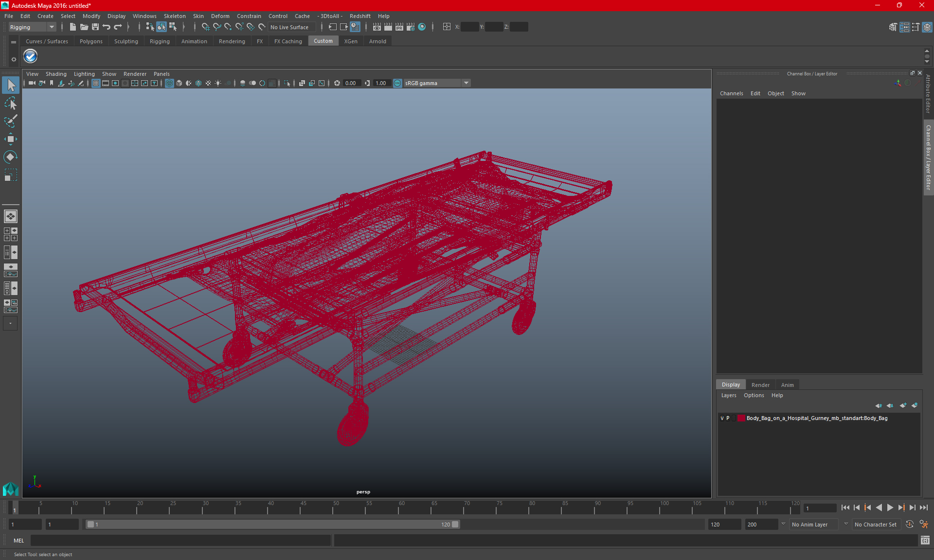Open the Layers menu in Layer Editor

coord(729,395)
